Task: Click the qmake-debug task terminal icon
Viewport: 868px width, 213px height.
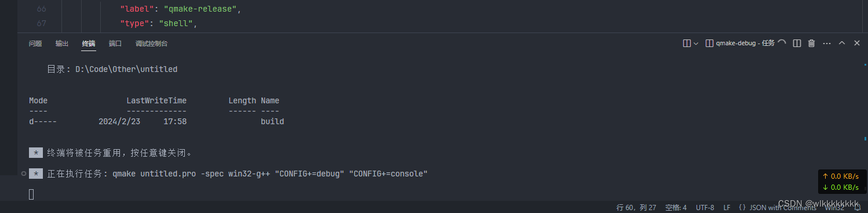Action: pyautogui.click(x=709, y=43)
